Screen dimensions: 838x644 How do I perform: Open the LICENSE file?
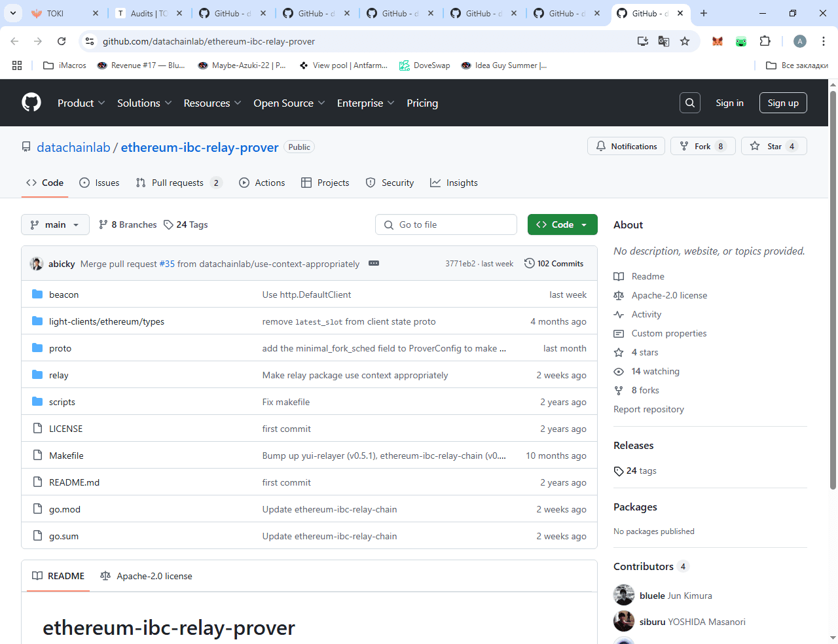click(x=65, y=429)
